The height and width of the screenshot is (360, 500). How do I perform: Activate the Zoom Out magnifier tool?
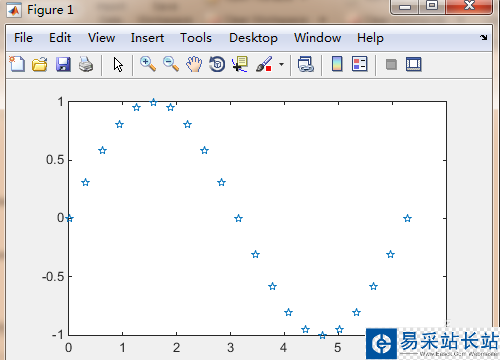coord(171,64)
